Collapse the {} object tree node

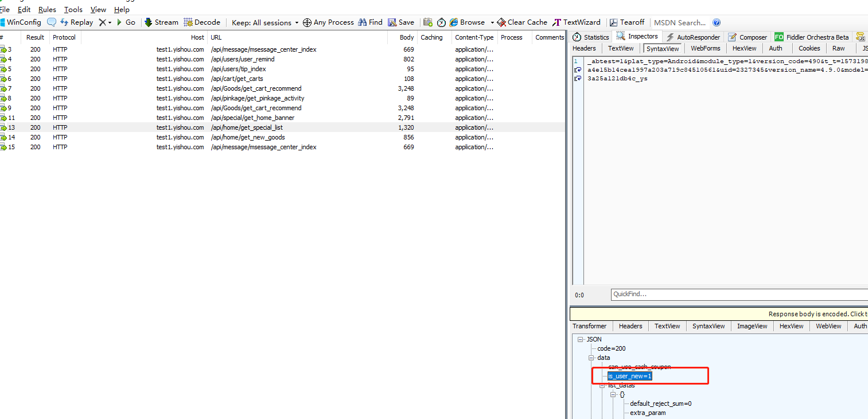click(x=613, y=394)
